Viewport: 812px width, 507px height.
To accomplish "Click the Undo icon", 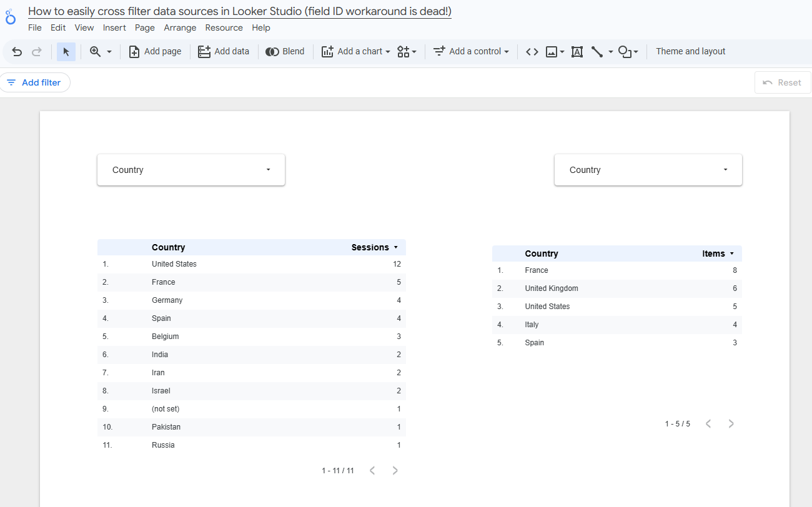I will pyautogui.click(x=16, y=51).
